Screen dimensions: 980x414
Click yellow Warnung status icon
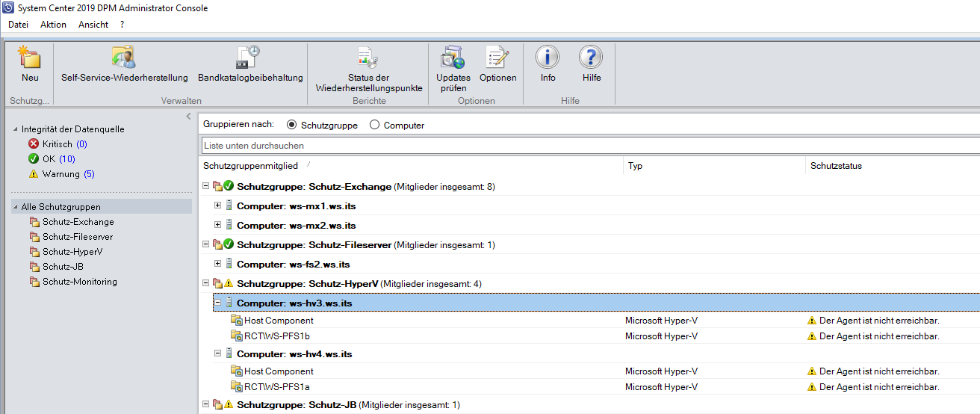point(33,174)
